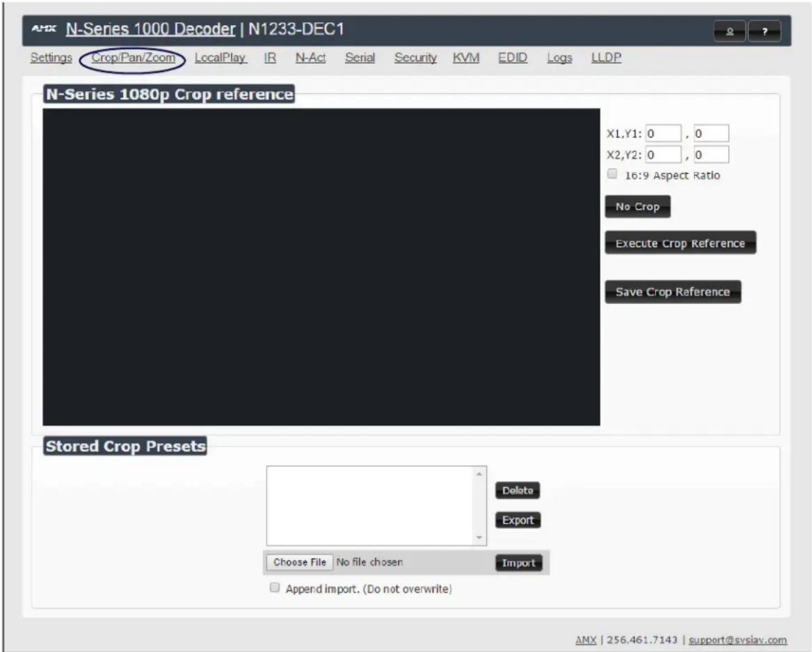Click the Import button
This screenshot has height=652, width=812.
[518, 563]
